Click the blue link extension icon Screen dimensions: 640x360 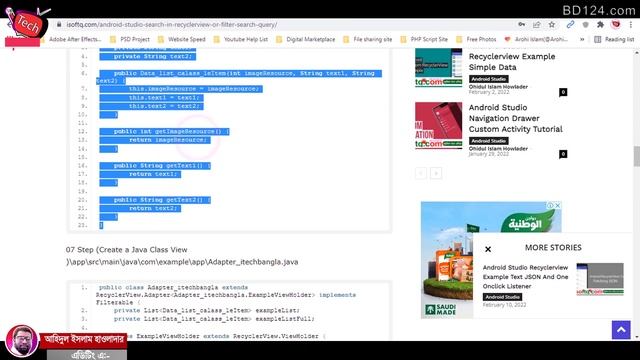570,24
